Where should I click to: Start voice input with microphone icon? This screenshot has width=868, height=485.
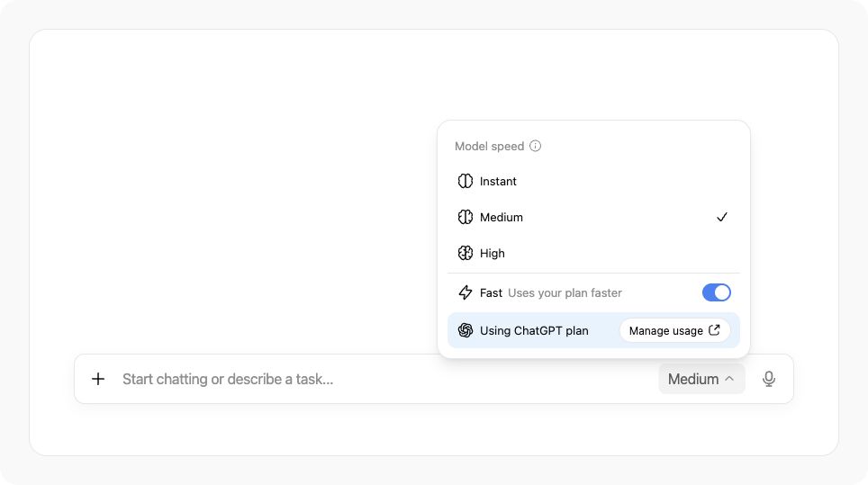tap(768, 379)
